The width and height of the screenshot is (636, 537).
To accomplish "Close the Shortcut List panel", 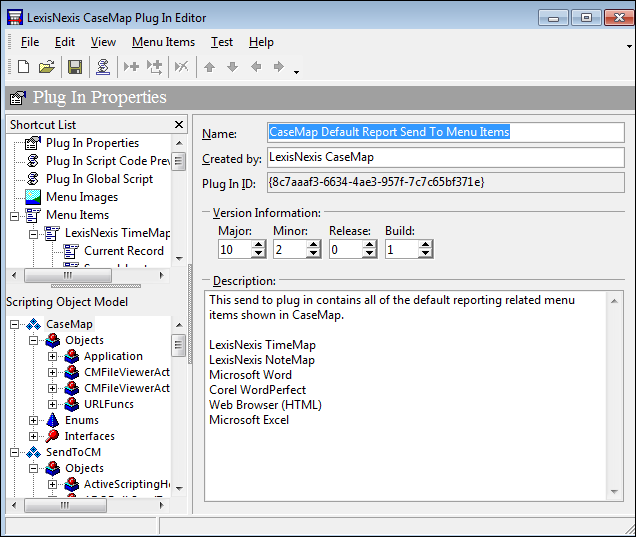I will [179, 124].
